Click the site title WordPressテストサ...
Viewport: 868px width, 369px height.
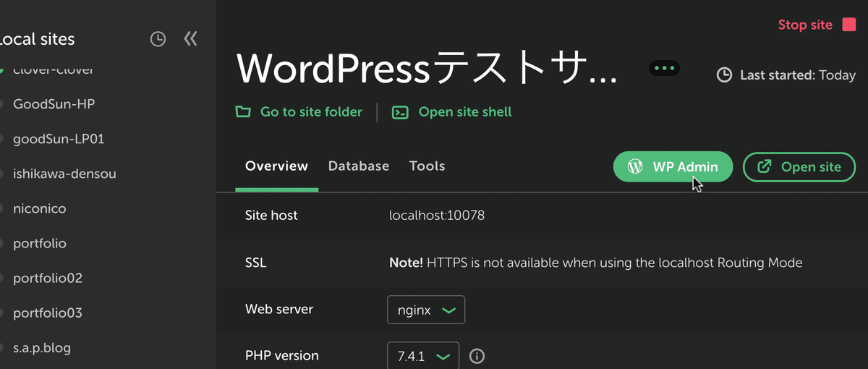[x=427, y=69]
